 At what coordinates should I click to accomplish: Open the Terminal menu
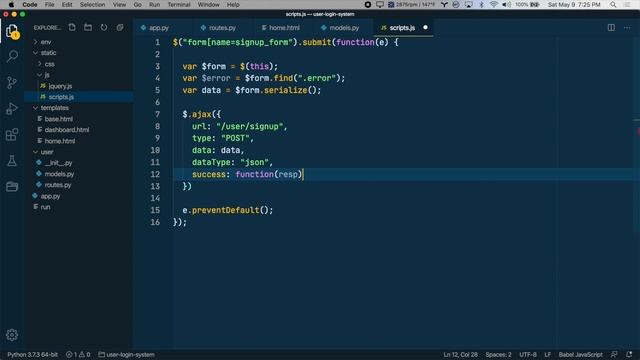179,4
